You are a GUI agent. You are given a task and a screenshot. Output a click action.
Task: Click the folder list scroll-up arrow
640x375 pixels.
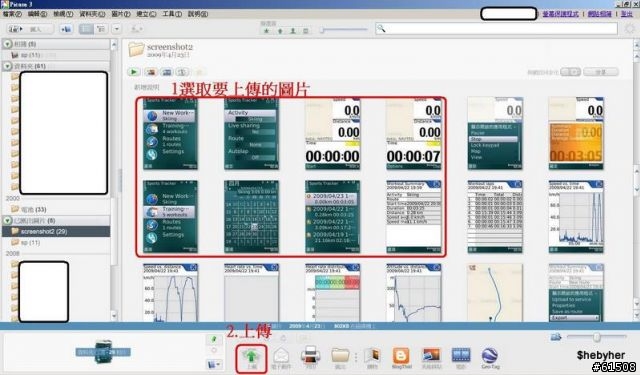click(x=114, y=44)
